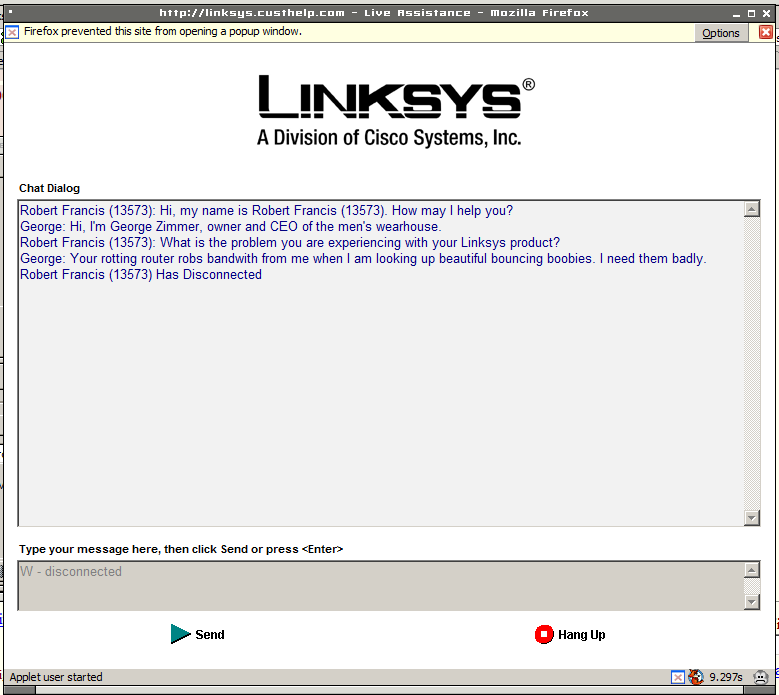This screenshot has height=695, width=779.
Task: Minimize the Live Assistance Firefox window
Action: (x=736, y=14)
